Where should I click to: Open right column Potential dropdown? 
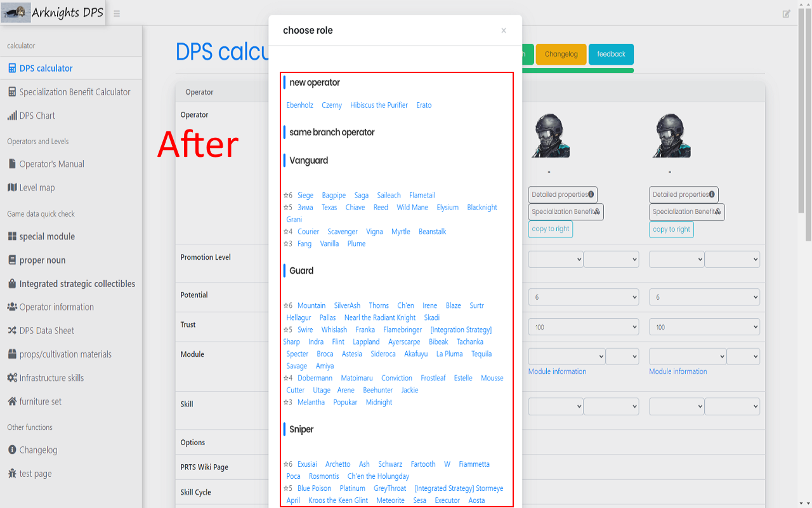(704, 297)
